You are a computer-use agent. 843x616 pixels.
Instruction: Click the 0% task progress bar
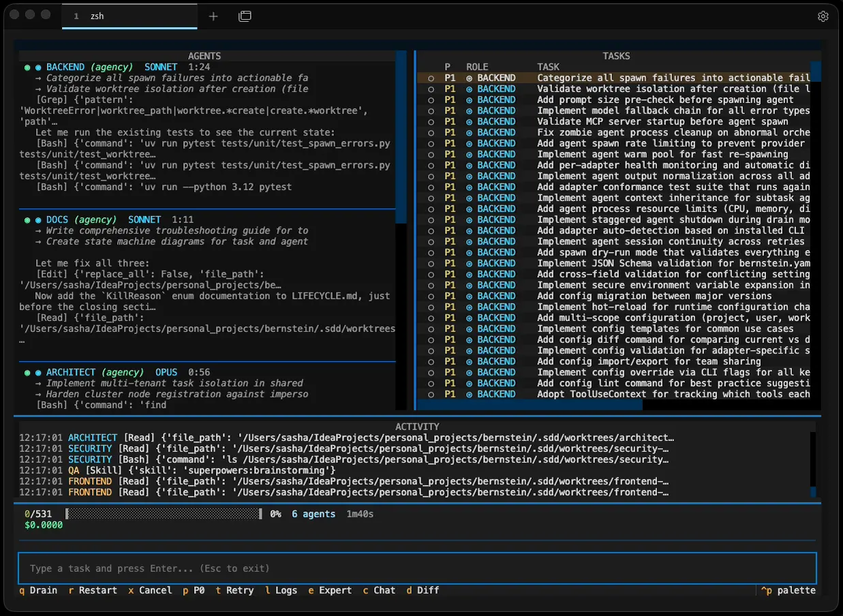pyautogui.click(x=164, y=514)
